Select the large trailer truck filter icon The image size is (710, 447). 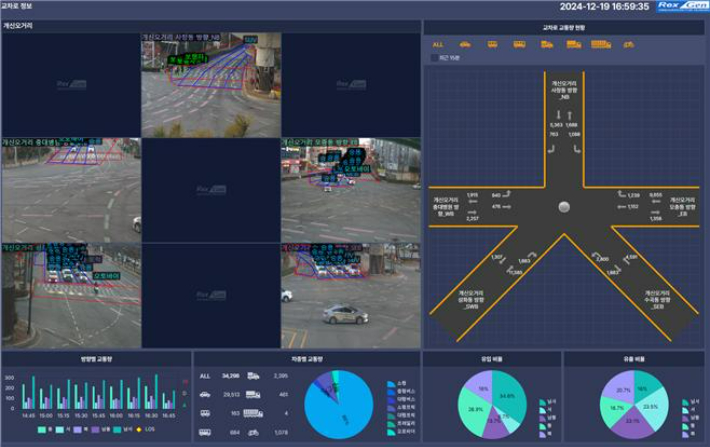[x=596, y=44]
